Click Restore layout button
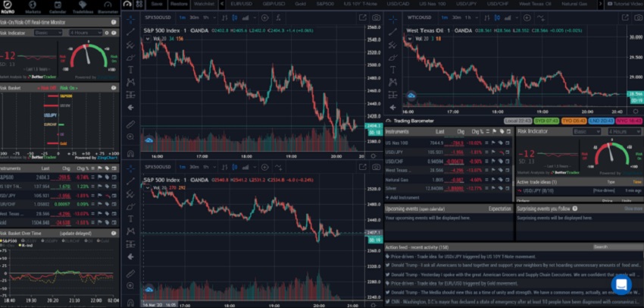 coord(179,4)
